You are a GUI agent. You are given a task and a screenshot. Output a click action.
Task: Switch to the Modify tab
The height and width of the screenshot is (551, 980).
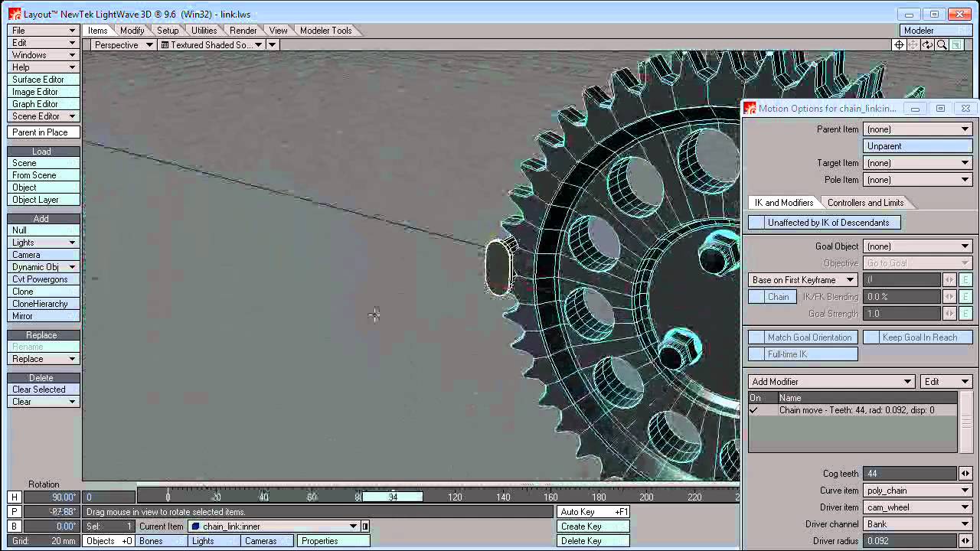tap(132, 31)
